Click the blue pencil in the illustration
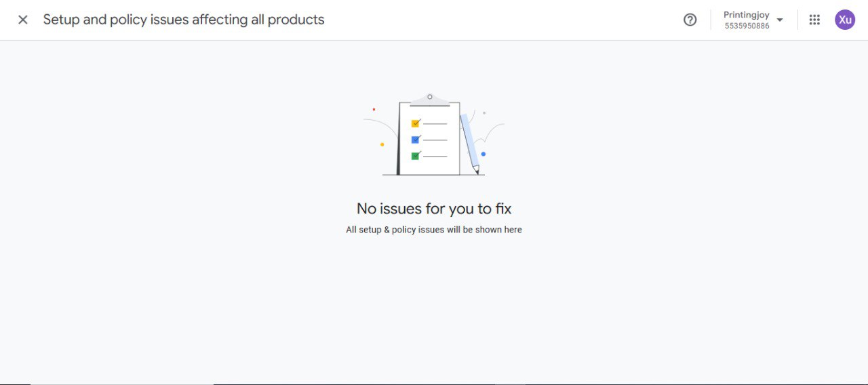Image resolution: width=868 pixels, height=385 pixels. 469,143
